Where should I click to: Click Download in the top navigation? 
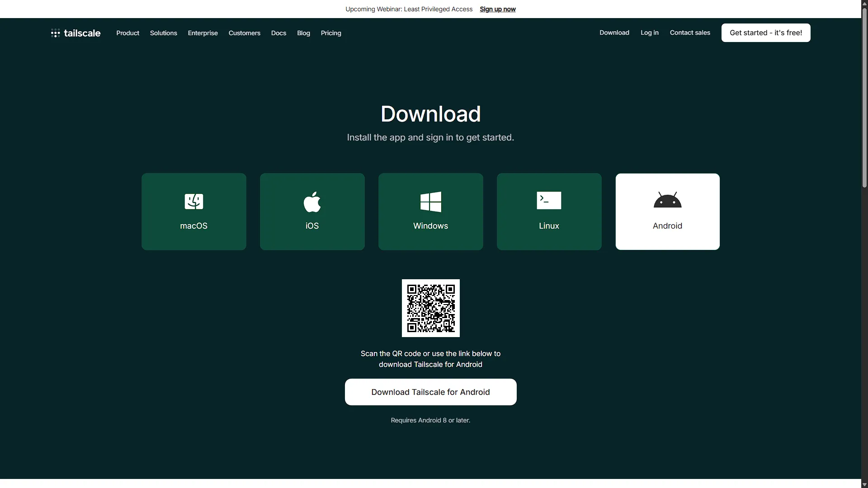point(614,33)
